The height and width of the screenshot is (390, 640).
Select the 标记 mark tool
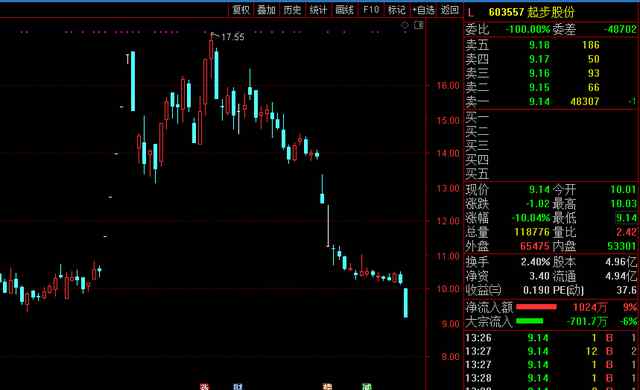coord(396,10)
